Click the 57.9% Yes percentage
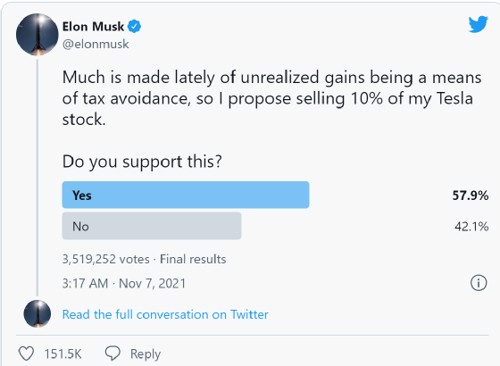This screenshot has height=366, width=500. click(470, 195)
